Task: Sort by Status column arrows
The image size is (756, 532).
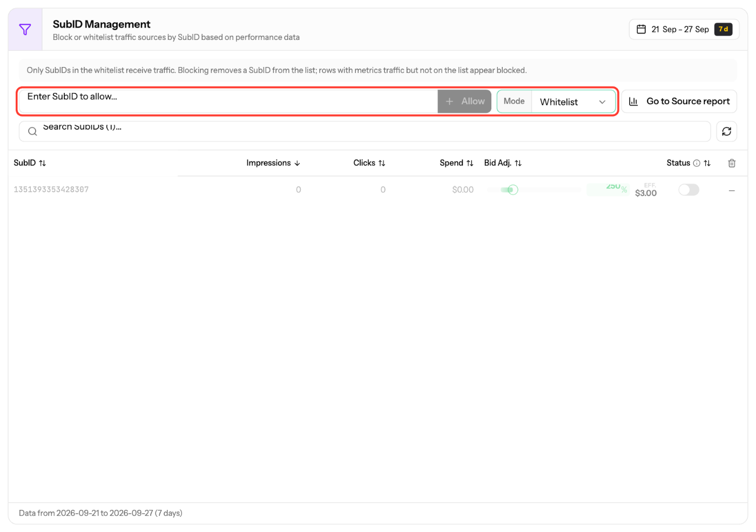Action: pos(707,163)
